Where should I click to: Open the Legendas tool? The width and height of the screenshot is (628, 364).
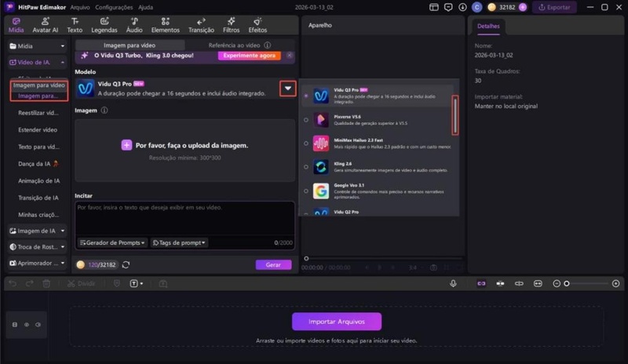tap(104, 25)
